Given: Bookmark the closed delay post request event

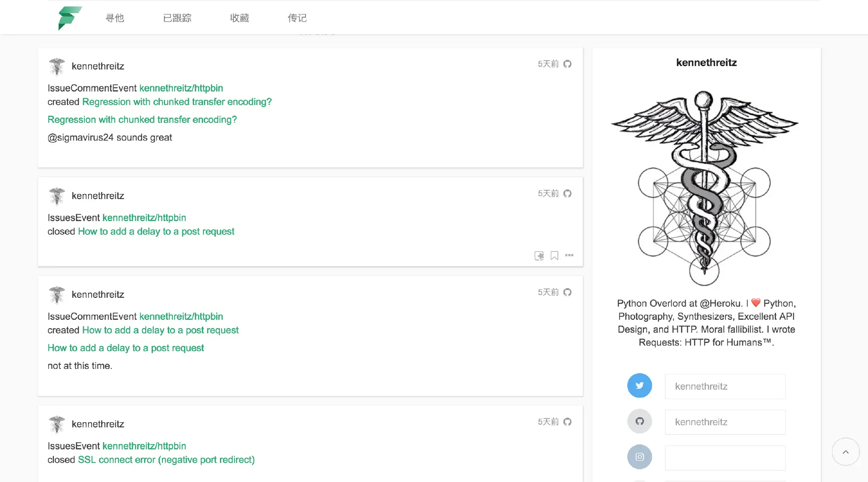Looking at the screenshot, I should pos(554,255).
